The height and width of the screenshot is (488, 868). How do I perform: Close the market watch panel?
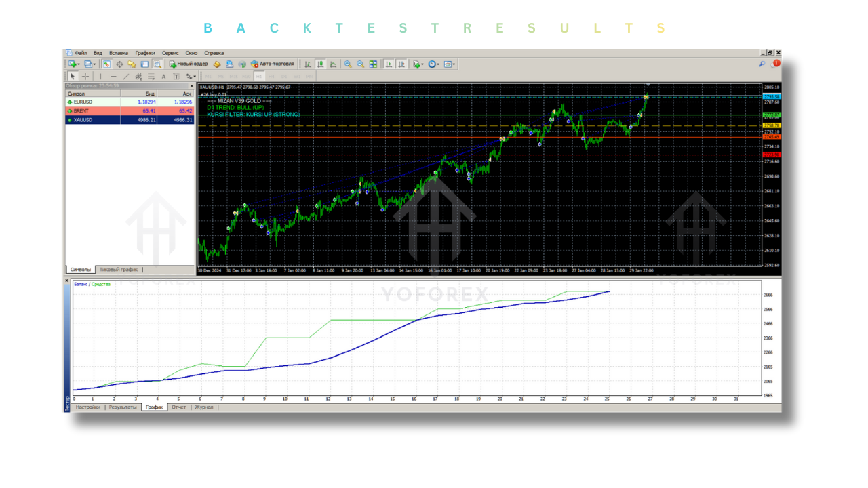pos(191,86)
